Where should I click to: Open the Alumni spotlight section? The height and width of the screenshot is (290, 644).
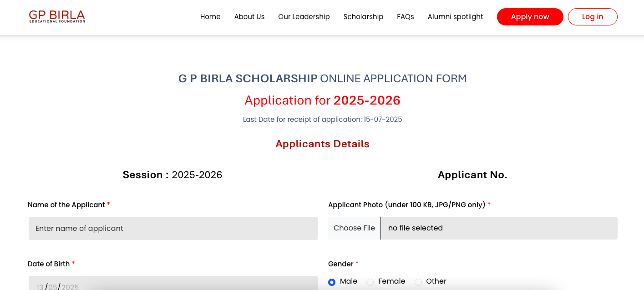pyautogui.click(x=455, y=16)
